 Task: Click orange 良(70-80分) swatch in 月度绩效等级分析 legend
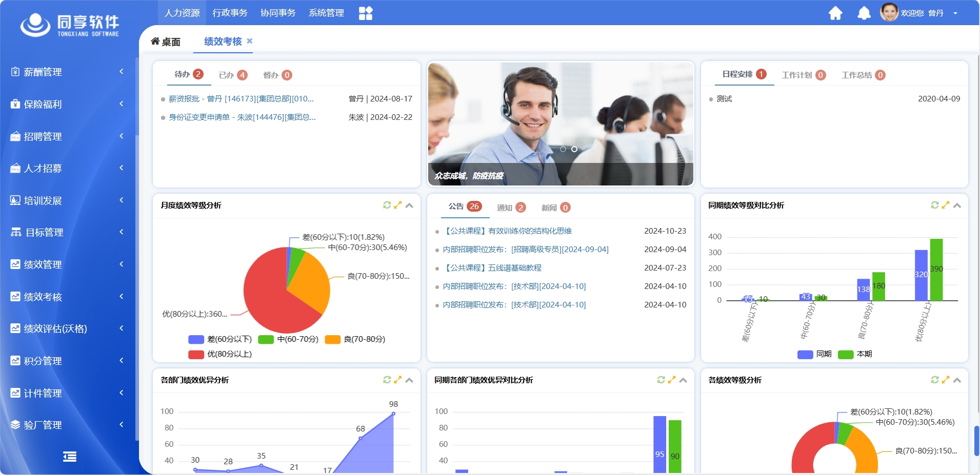click(333, 339)
